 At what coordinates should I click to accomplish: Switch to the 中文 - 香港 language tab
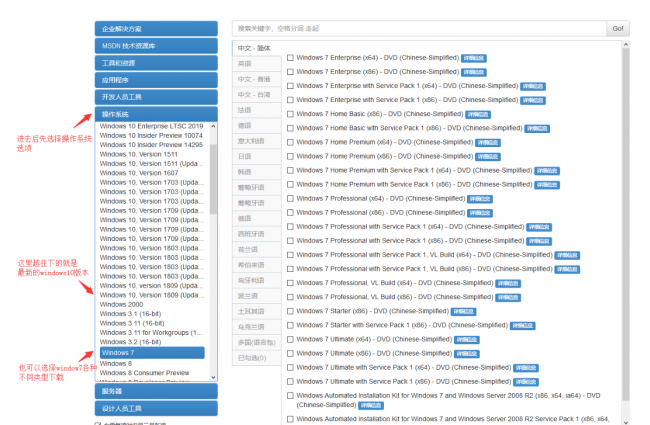click(x=257, y=79)
